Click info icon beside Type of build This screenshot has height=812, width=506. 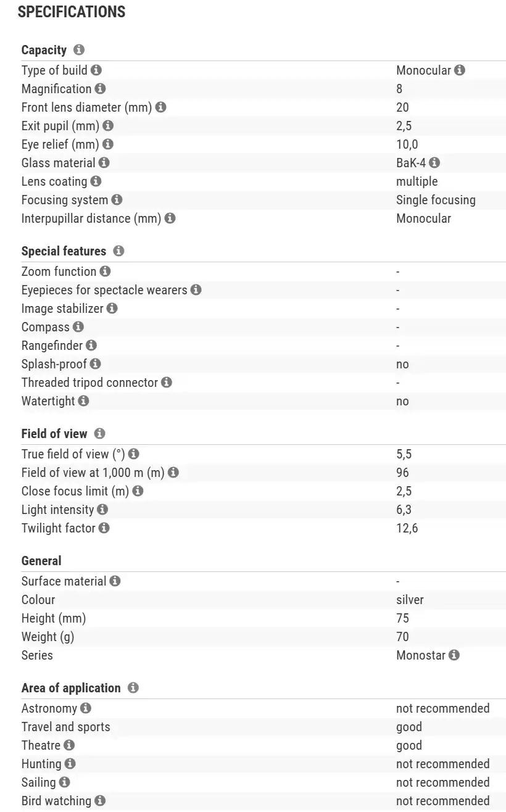click(96, 70)
